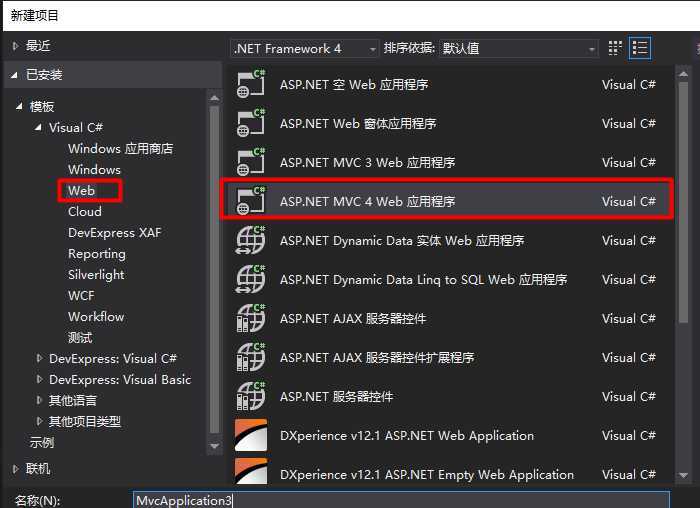Open the .NET Framework 4 version dropdown

click(x=304, y=48)
